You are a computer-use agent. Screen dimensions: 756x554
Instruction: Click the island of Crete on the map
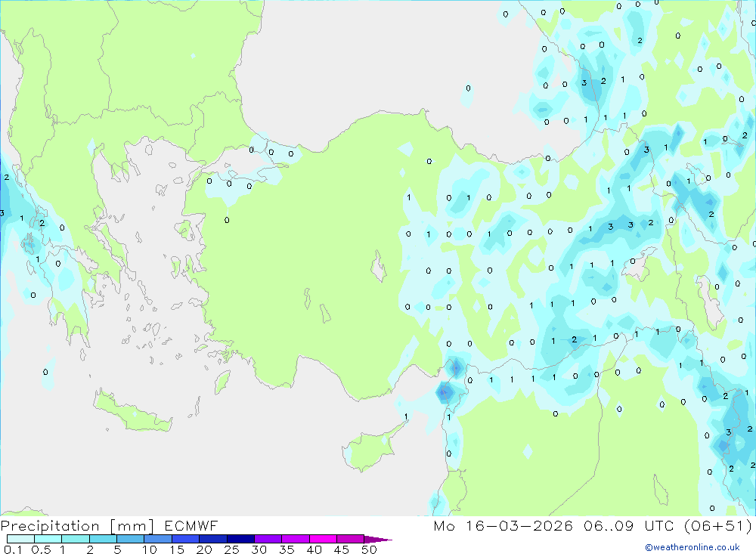132,411
